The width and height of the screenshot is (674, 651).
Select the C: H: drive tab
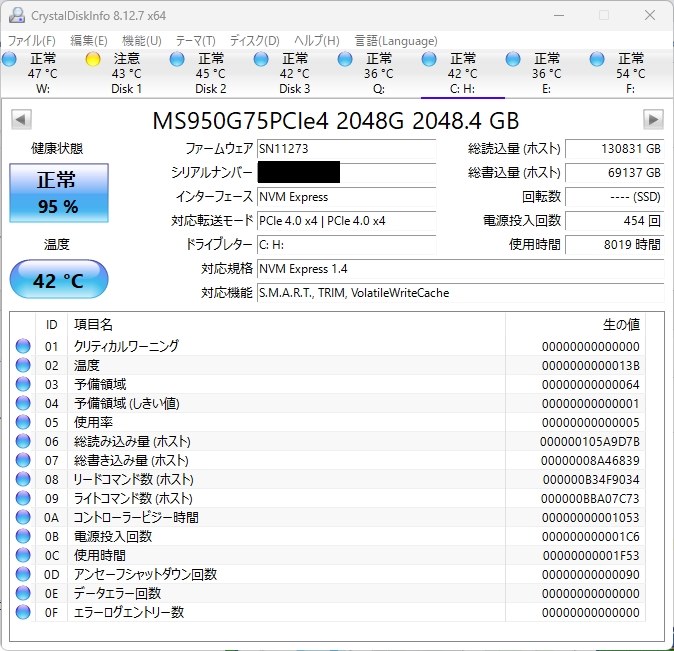[x=463, y=73]
